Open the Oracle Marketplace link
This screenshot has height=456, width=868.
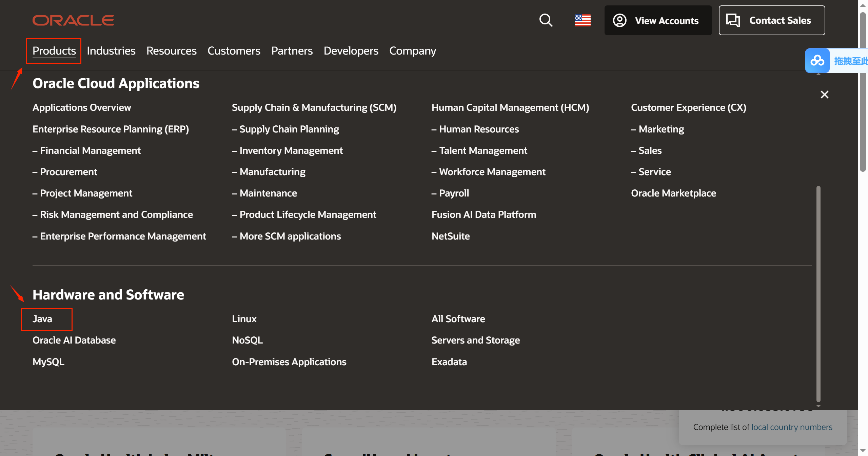[x=673, y=193]
